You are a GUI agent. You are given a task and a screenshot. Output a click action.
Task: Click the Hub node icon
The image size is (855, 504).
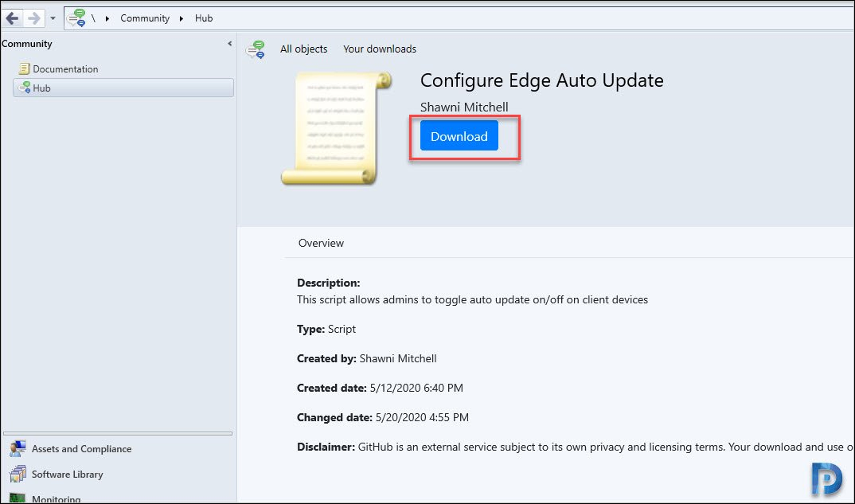tap(24, 88)
